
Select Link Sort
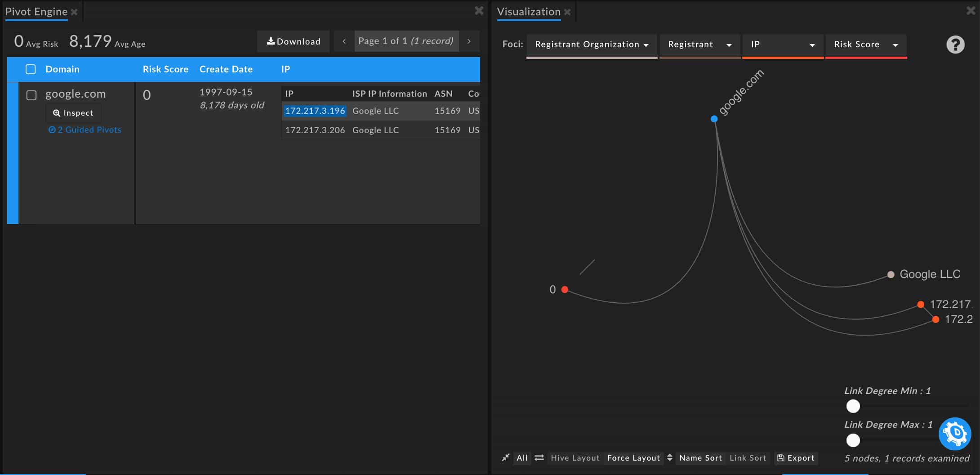(748, 458)
